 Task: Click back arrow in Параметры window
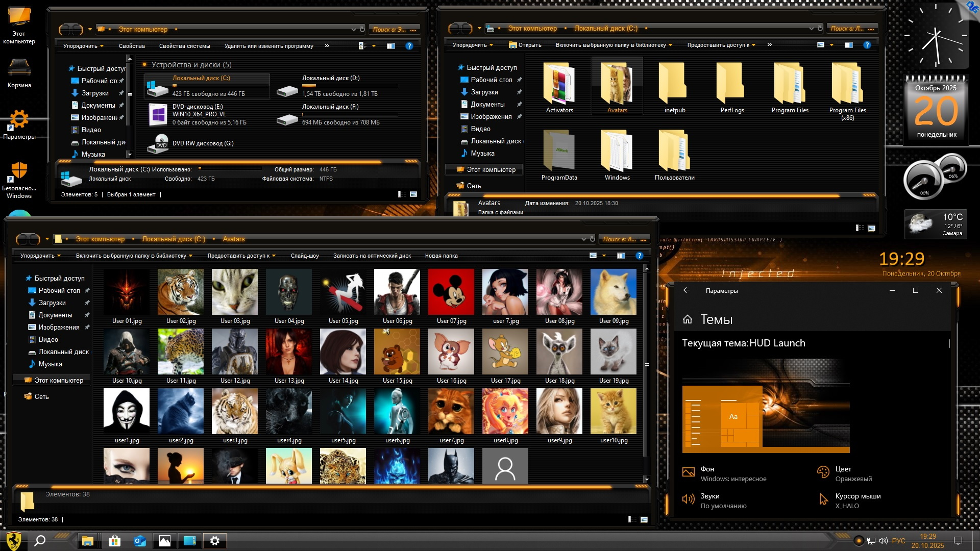(687, 290)
